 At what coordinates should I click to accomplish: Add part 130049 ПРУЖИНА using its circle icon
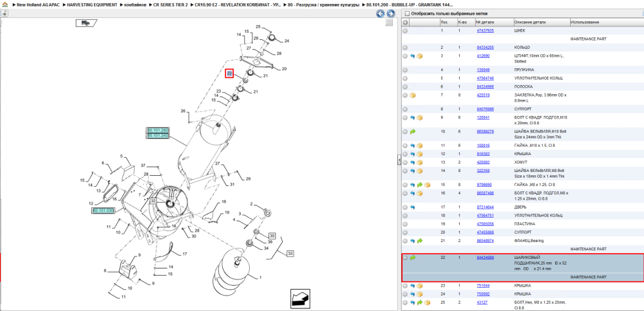click(x=405, y=70)
